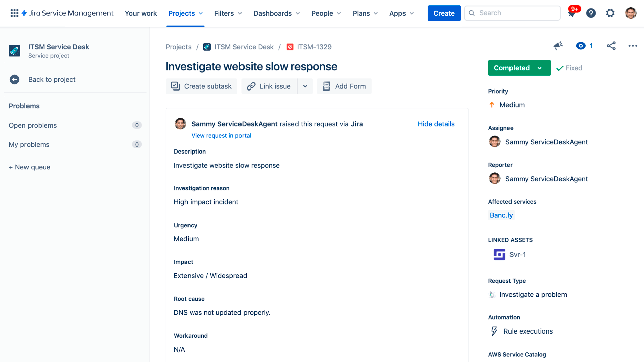This screenshot has width=644, height=362.
Task: Toggle visibility of issue details section
Action: coord(436,124)
